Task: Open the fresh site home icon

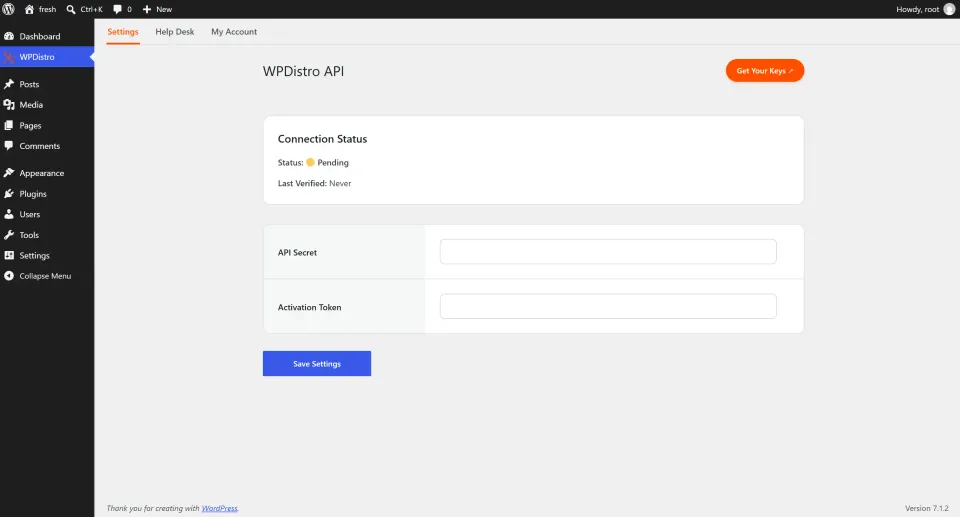Action: (x=29, y=9)
